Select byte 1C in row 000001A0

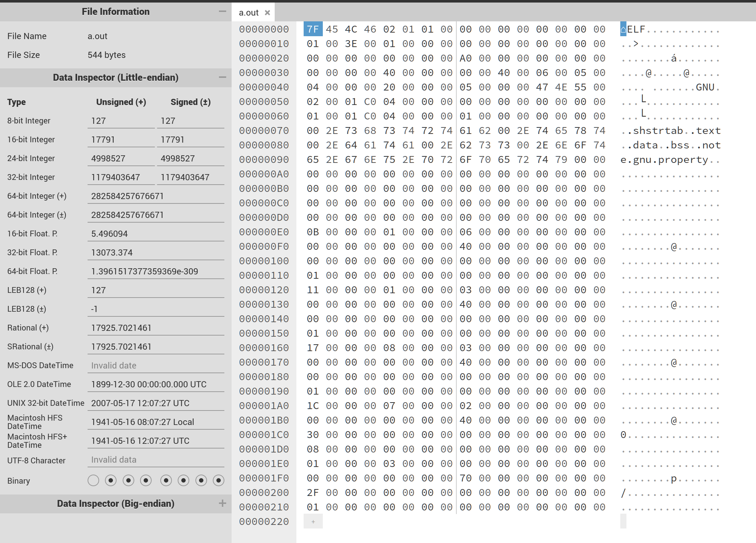(x=313, y=405)
